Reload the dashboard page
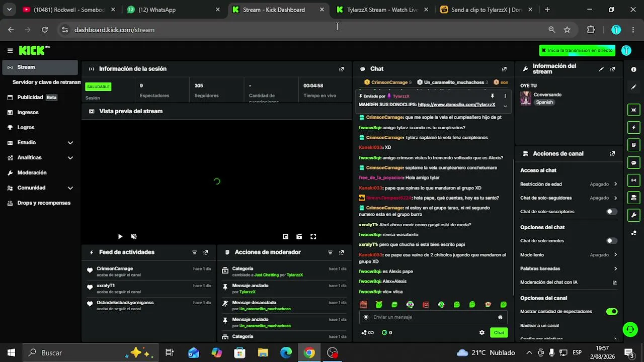The image size is (644, 362). pos(45,30)
